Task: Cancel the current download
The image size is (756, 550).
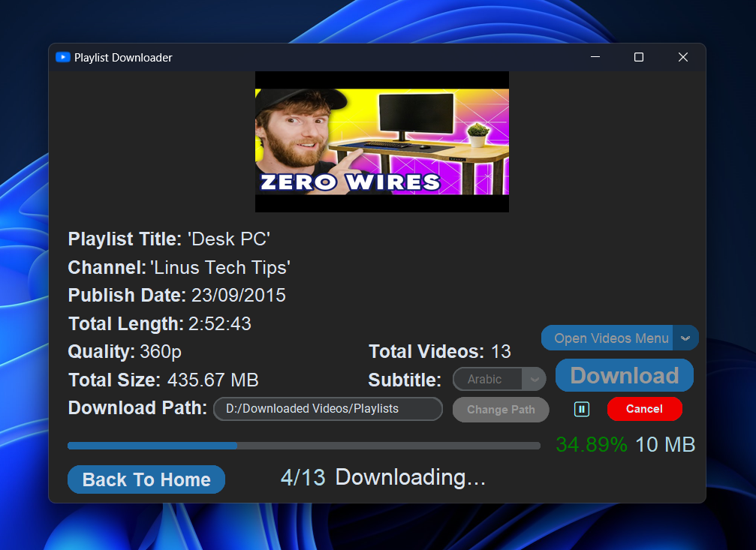Action: pos(645,409)
